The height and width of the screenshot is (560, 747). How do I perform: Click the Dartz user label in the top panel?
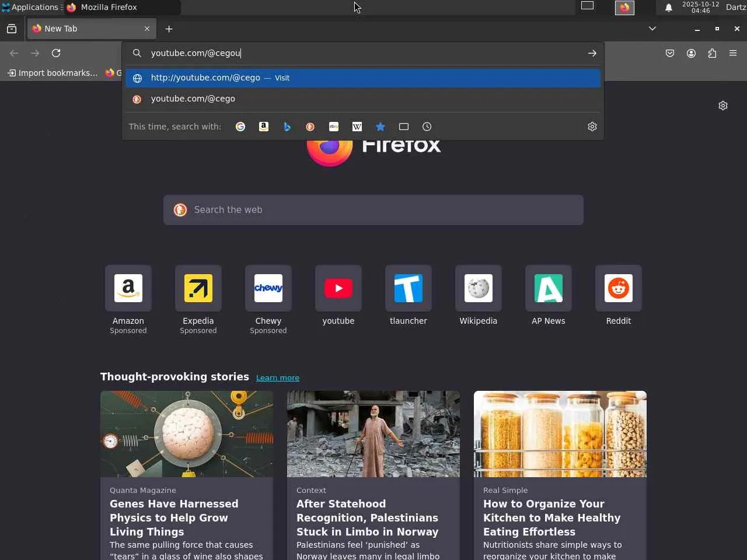[x=736, y=7]
